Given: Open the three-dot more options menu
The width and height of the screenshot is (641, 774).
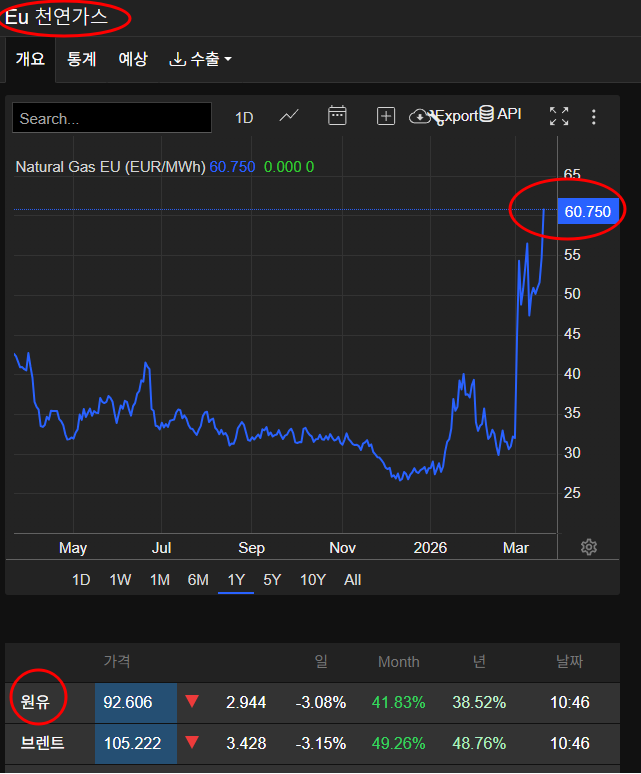Looking at the screenshot, I should pos(594,117).
